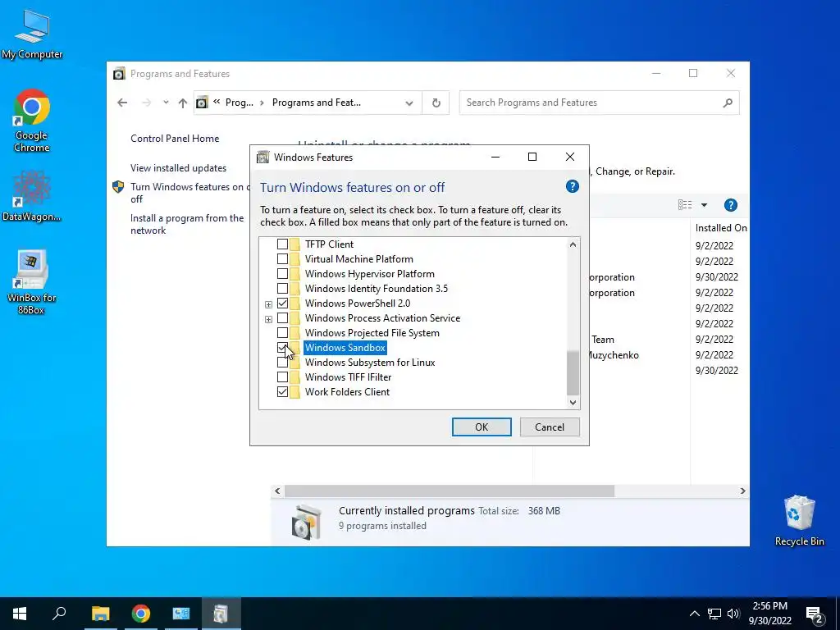
Task: Select Windows Features taskbar icon
Action: tap(221, 614)
